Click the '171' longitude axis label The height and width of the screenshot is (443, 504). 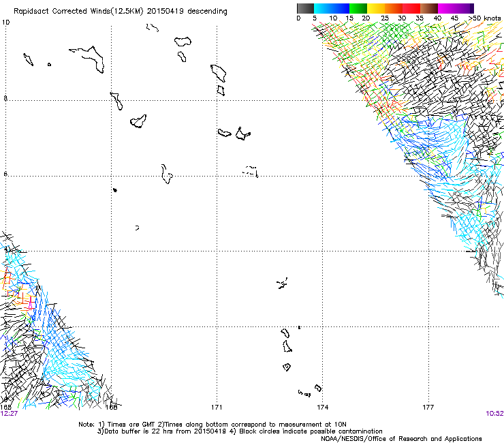(217, 408)
